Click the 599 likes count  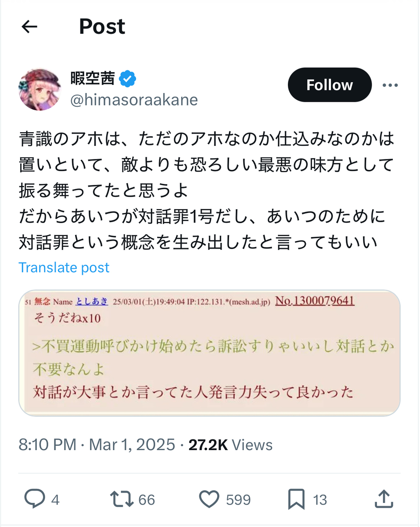click(238, 500)
